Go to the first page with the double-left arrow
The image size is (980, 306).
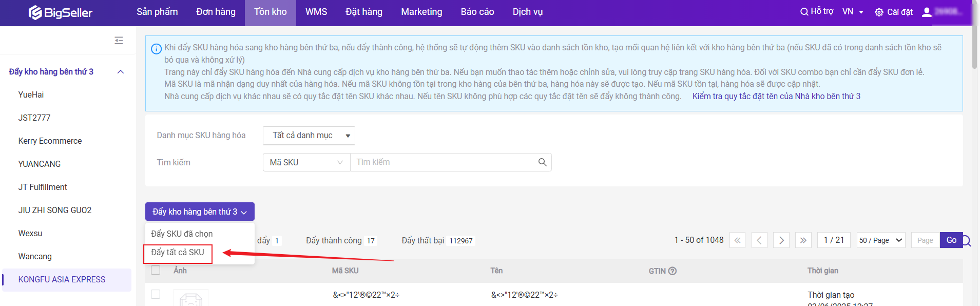[737, 240]
